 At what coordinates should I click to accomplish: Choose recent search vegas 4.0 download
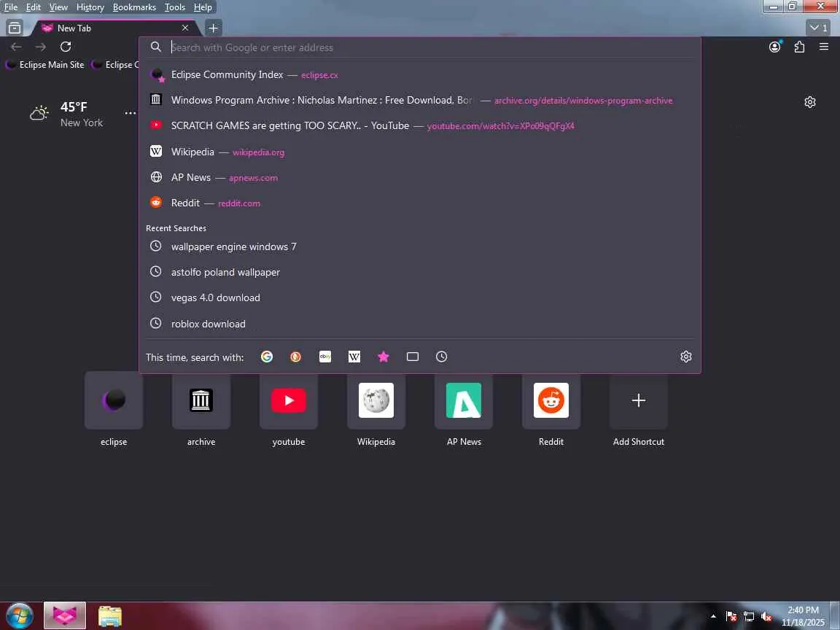[419, 297]
